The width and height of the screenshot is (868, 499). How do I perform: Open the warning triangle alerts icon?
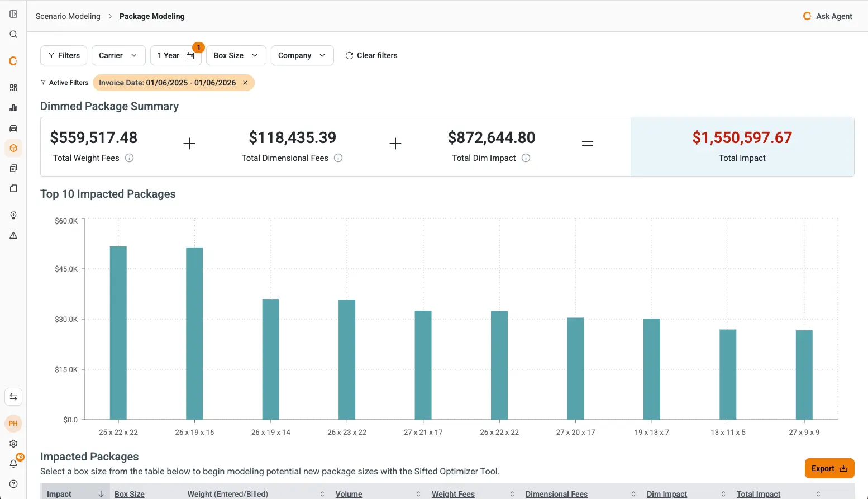coord(13,235)
